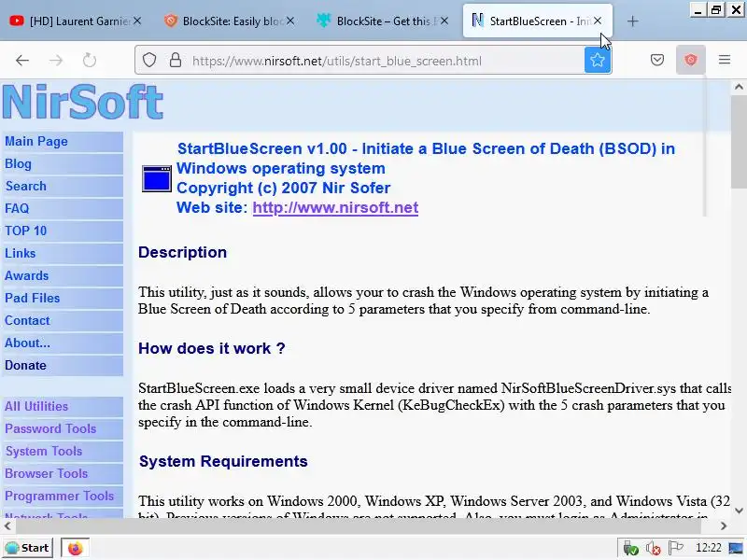This screenshot has width=747, height=560.
Task: Click the horizontal scrollbar left arrow
Action: [7, 525]
